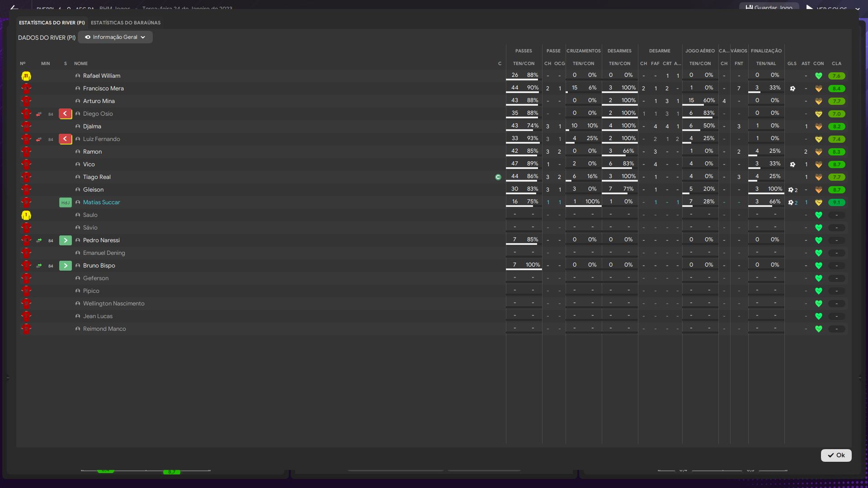
Task: Click the profile icon beside Wellington Nascimento
Action: coord(78,304)
